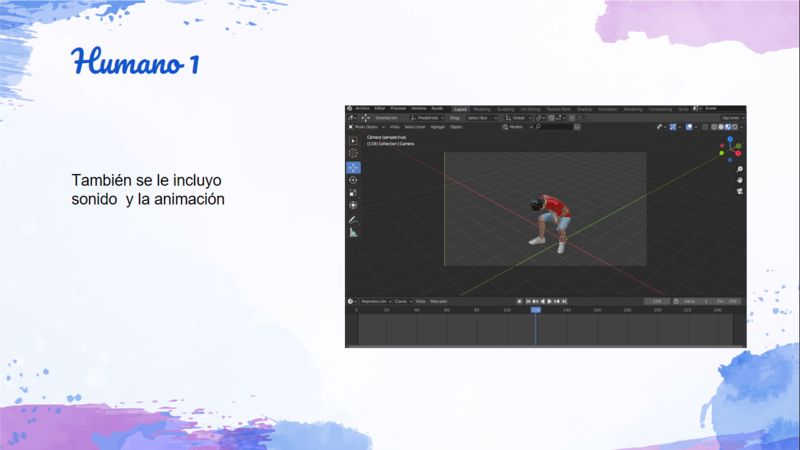Click the Opciones button in the header
Image resolution: width=800 pixels, height=450 pixels.
[x=732, y=118]
